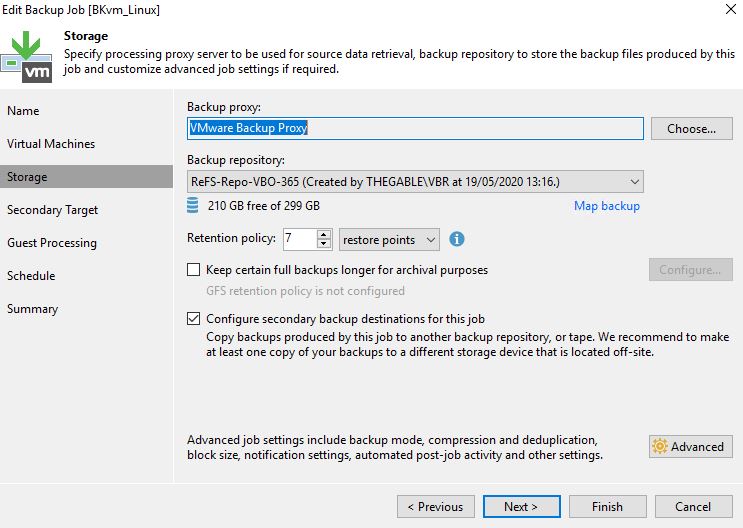This screenshot has width=743, height=528.
Task: Go to the Summary step
Action: coord(32,309)
